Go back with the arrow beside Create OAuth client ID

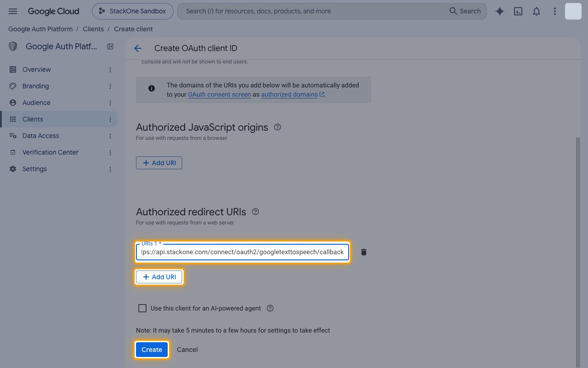click(x=138, y=48)
